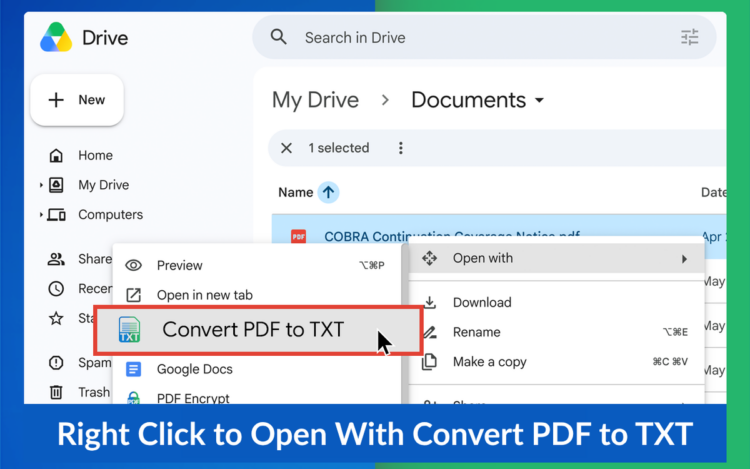Click the Open with move-arrows icon
The height and width of the screenshot is (469, 750).
[x=429, y=258]
